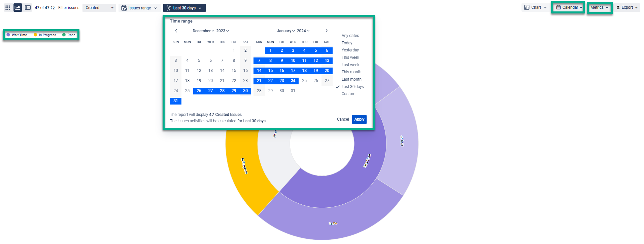644x244 pixels.
Task: Pick December 15 in the calendar
Action: coord(234,71)
